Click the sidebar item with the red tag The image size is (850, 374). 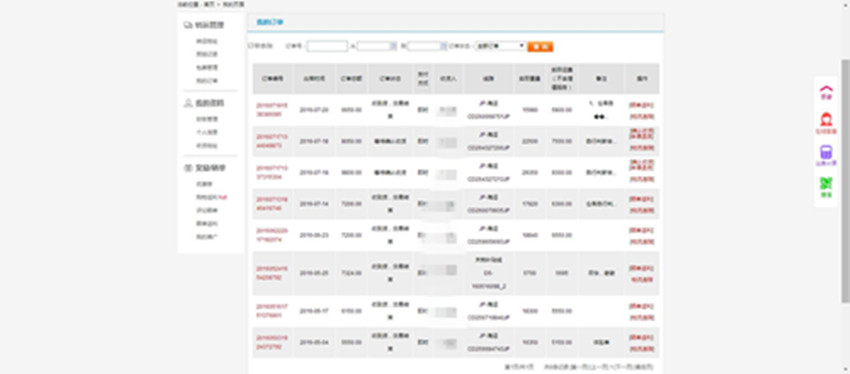tap(211, 197)
